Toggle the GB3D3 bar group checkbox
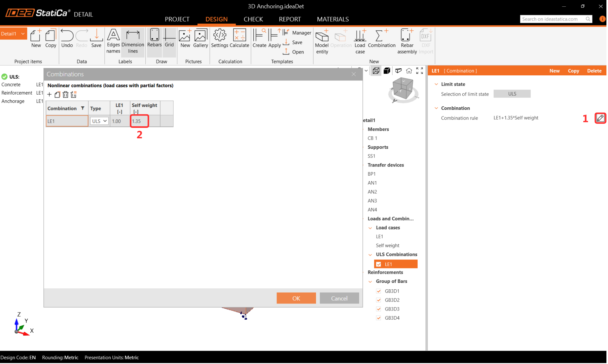The height and width of the screenshot is (364, 608). tap(378, 309)
